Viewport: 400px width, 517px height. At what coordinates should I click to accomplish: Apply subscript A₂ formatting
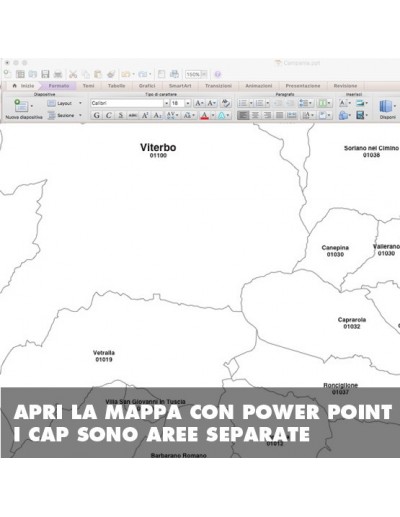pyautogui.click(x=157, y=115)
